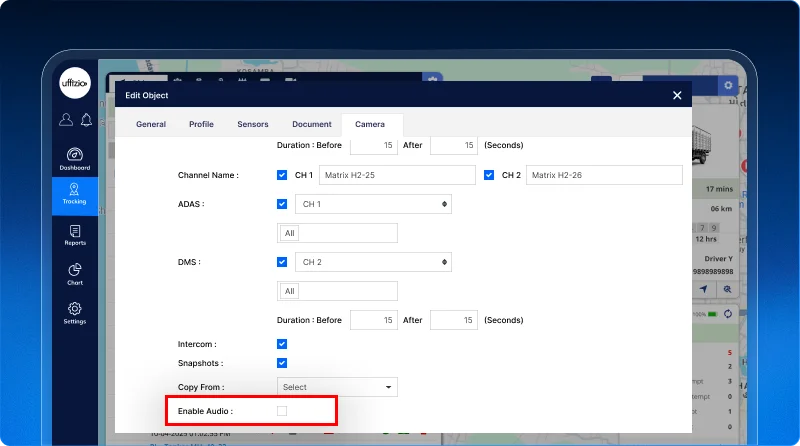The width and height of the screenshot is (800, 446).
Task: Click the CH 2 name field Matrix H2-26
Action: (x=604, y=175)
